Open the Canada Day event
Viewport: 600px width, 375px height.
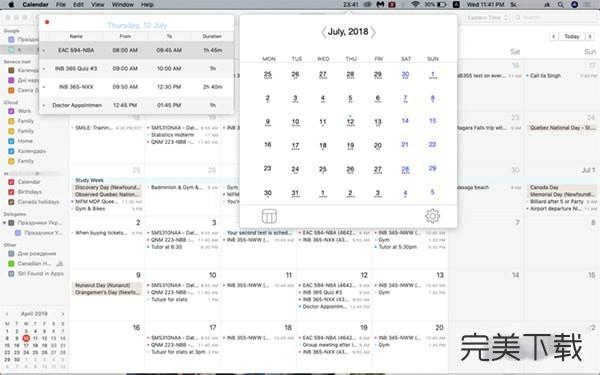[561, 188]
